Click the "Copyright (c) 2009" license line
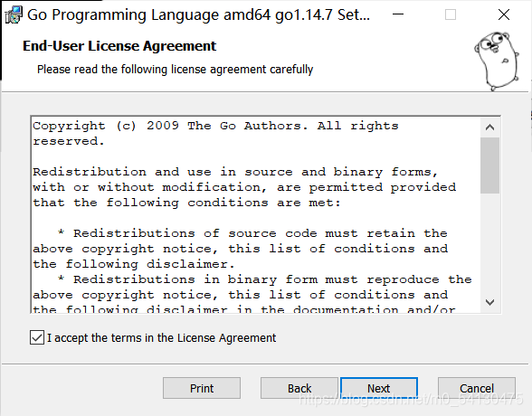The image size is (532, 416). coord(215,126)
